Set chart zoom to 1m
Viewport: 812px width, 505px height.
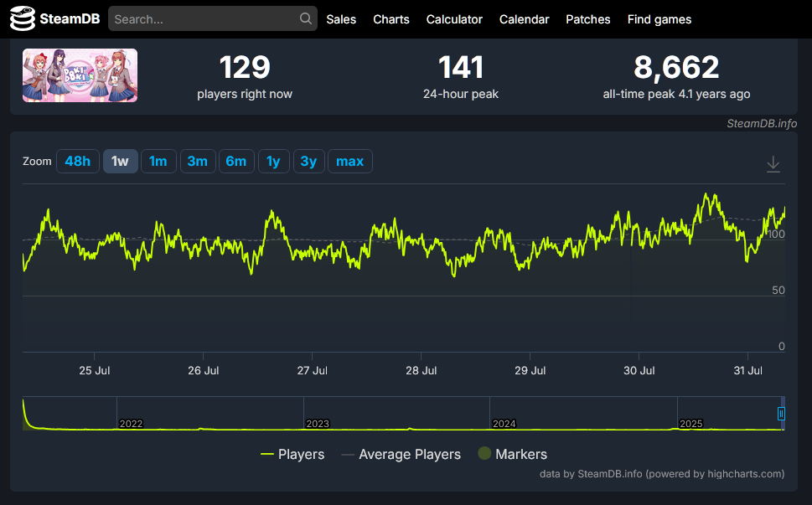tap(158, 162)
